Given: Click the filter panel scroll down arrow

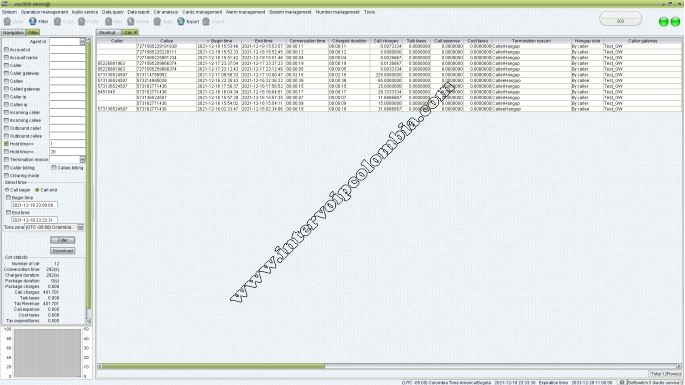Looking at the screenshot, I should coord(89,320).
